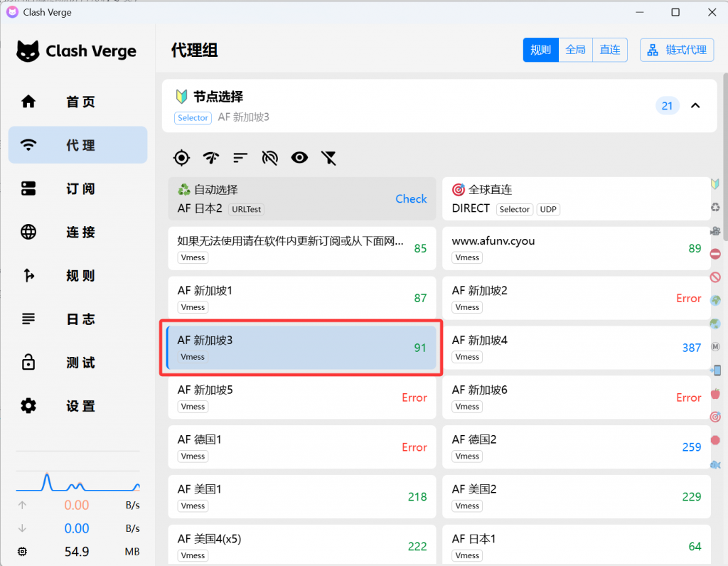
Task: Click the download speed 0.00 value
Action: click(x=77, y=528)
